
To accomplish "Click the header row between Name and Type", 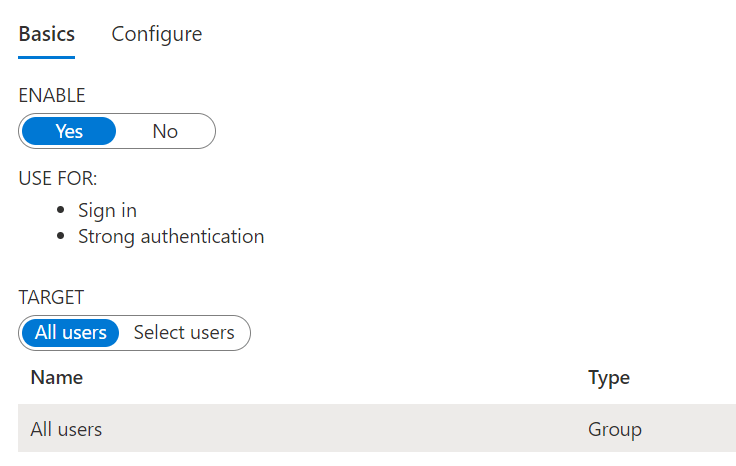I will pyautogui.click(x=330, y=378).
